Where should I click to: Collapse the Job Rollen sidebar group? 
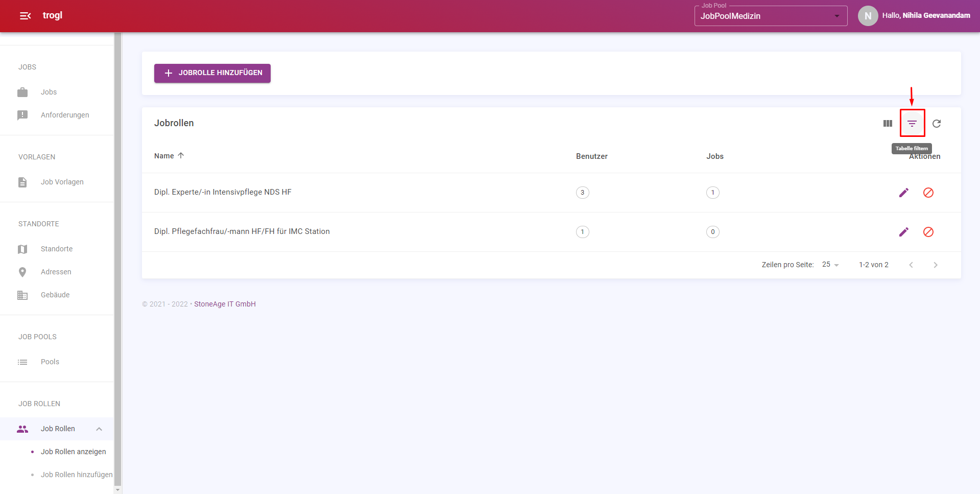[x=99, y=429]
